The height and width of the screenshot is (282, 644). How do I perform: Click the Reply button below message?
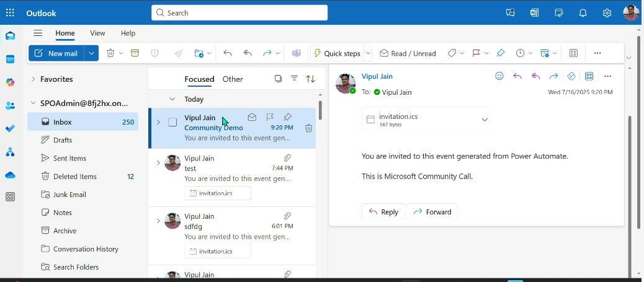(x=383, y=212)
